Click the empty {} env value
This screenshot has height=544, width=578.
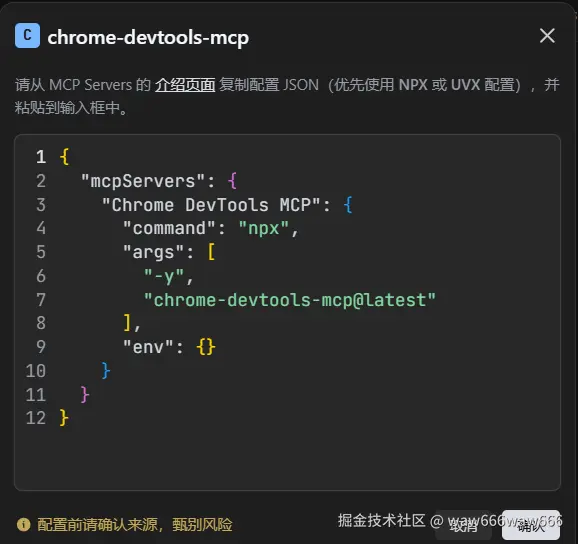(206, 347)
